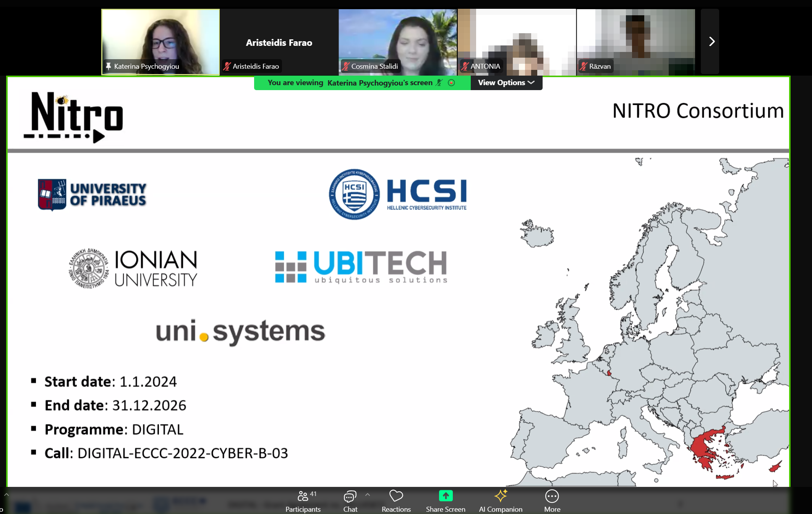Viewport: 812px width, 514px height.
Task: Click muted mic icon beside Aristeidis Farao
Action: (227, 66)
